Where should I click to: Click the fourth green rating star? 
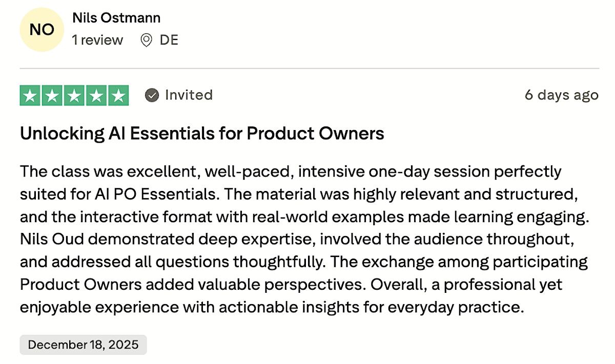[x=96, y=96]
